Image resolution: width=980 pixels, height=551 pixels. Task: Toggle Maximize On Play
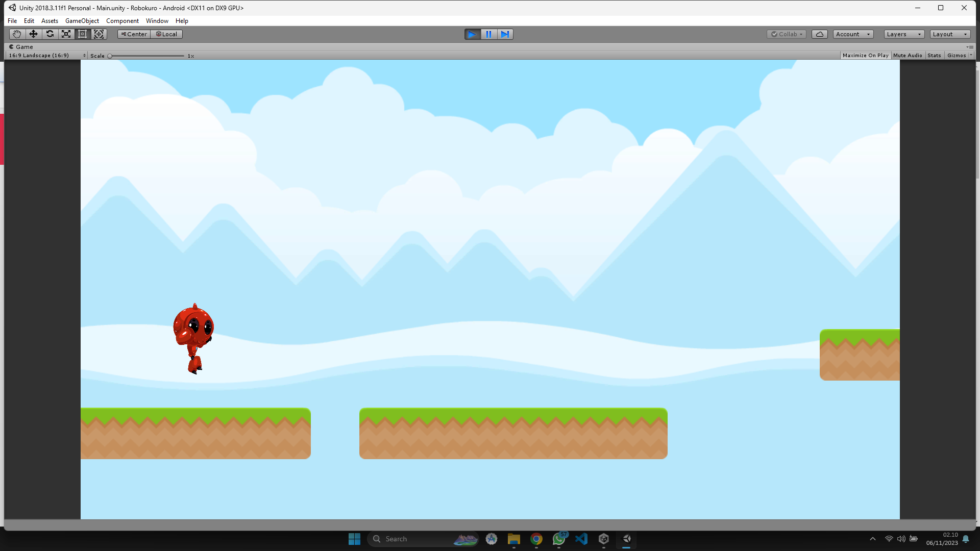(865, 56)
